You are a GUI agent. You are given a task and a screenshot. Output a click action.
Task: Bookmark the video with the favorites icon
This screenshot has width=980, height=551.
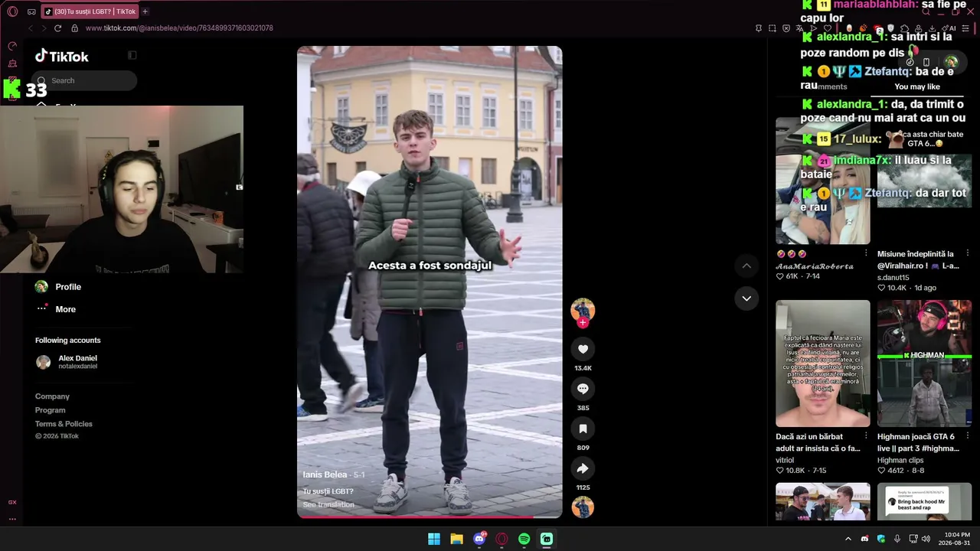coord(583,429)
